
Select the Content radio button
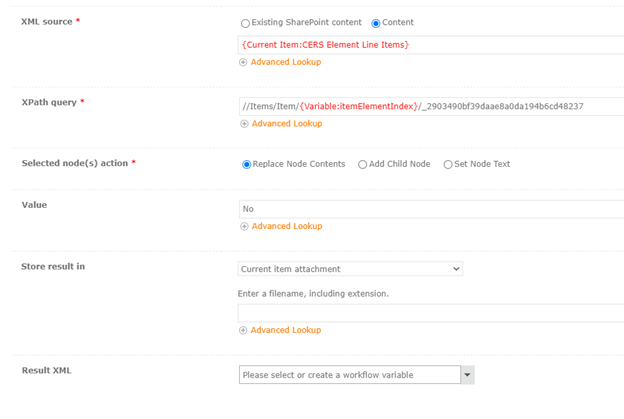[x=375, y=23]
